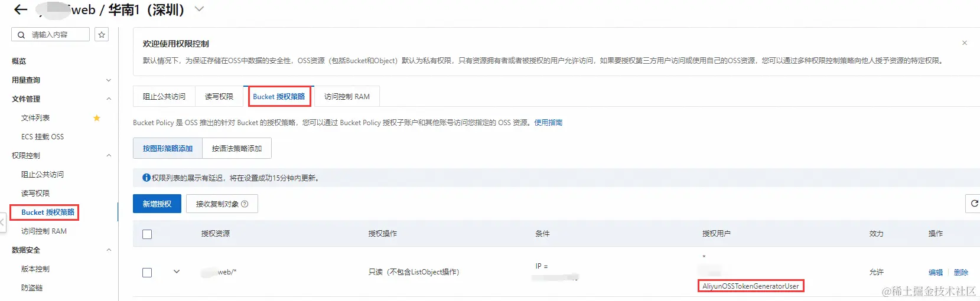Open the 使用指南 link

pyautogui.click(x=548, y=123)
